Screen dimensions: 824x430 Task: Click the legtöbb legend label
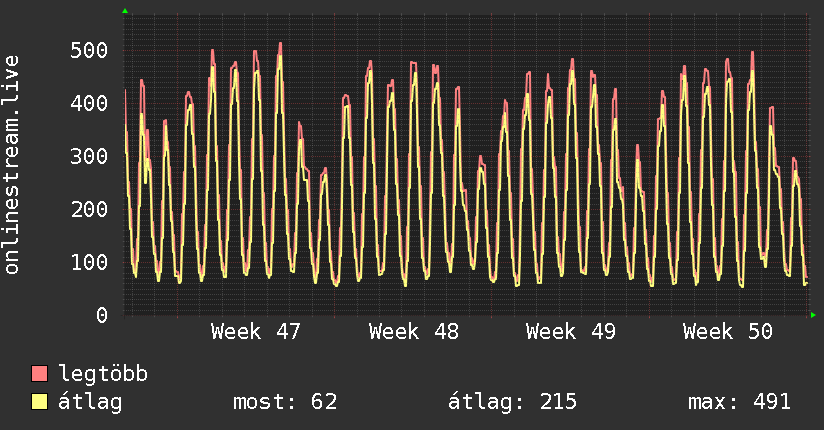point(103,374)
